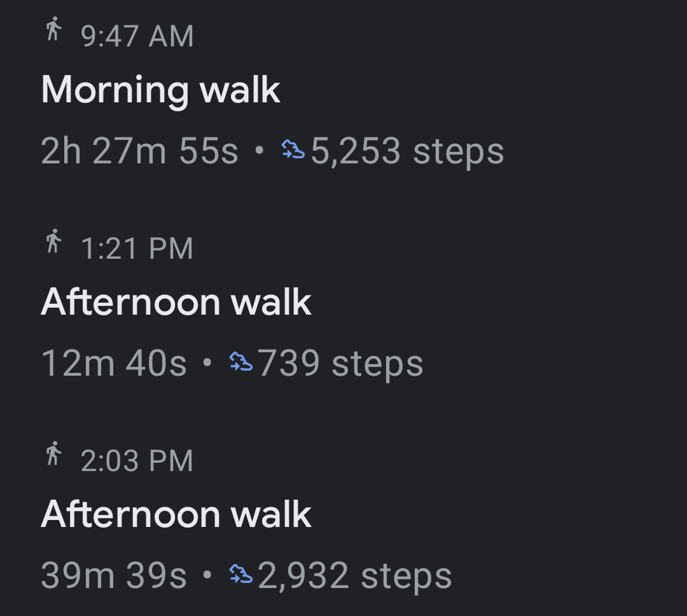The height and width of the screenshot is (616, 687).
Task: Click the 2h 27m 55s duration
Action: click(139, 151)
